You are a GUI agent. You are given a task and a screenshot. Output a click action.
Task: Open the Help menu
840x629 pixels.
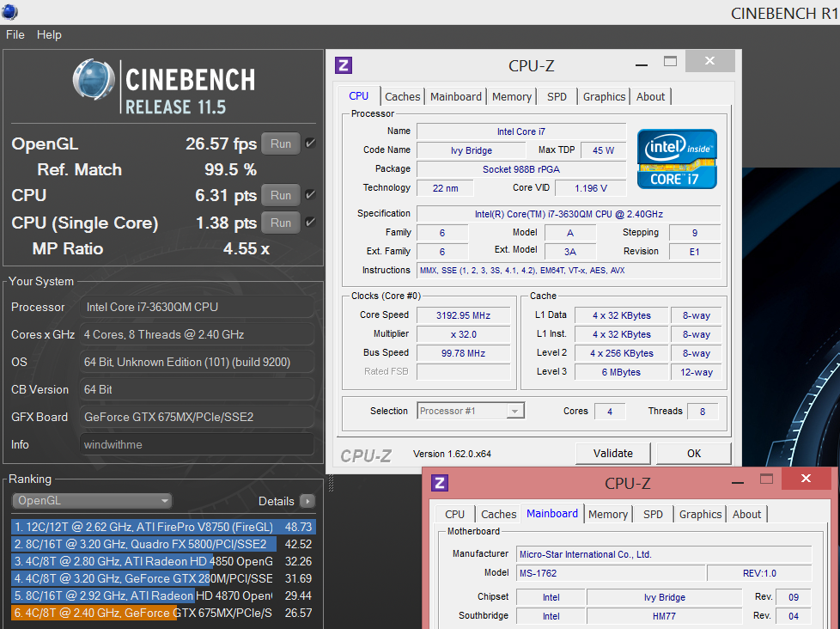(49, 34)
